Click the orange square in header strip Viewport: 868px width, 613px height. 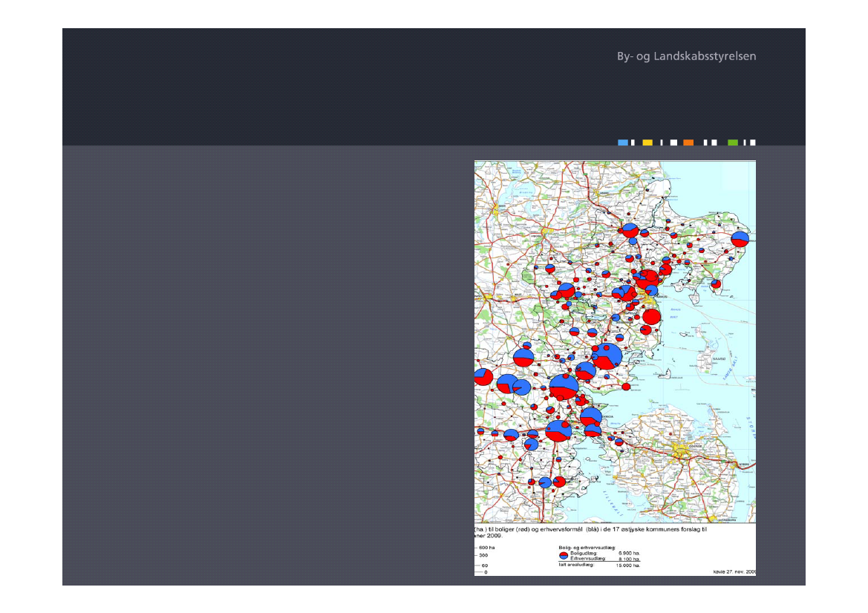[x=688, y=142]
